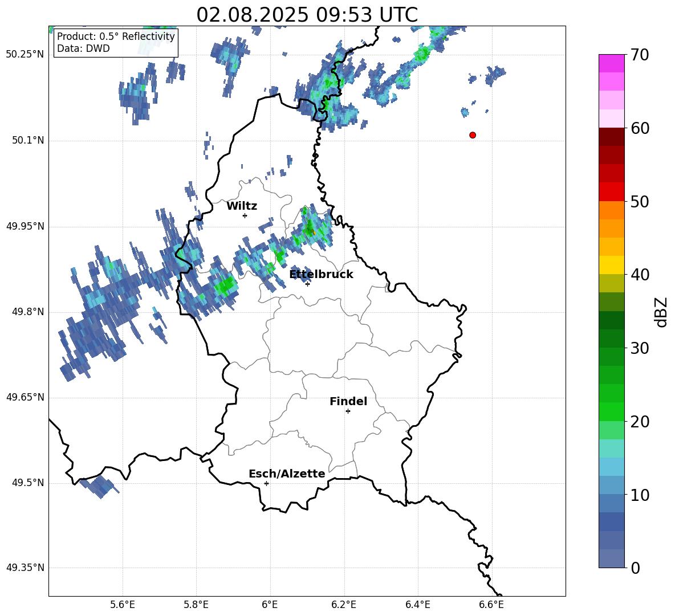Click the 5.8°E longitude tick label
This screenshot has width=675, height=616.
point(196,605)
